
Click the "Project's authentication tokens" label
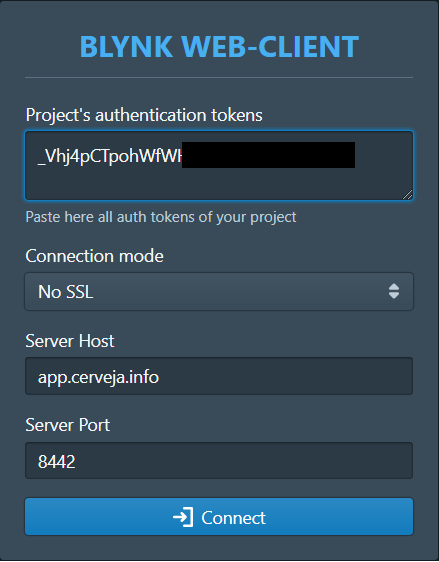click(144, 115)
